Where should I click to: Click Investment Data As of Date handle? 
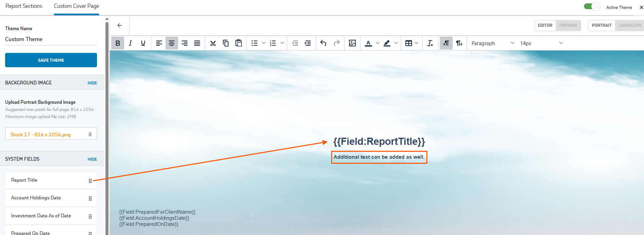(90, 216)
